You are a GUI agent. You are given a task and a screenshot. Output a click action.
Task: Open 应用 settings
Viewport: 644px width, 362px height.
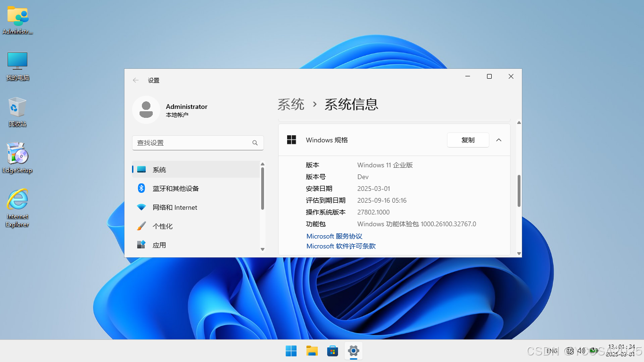(196, 245)
